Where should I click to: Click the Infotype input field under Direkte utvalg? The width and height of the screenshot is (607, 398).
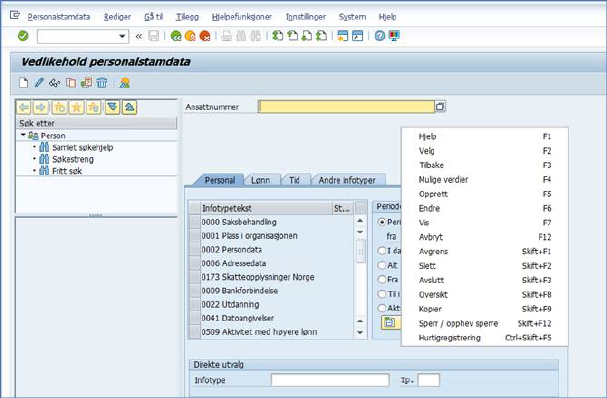point(330,380)
